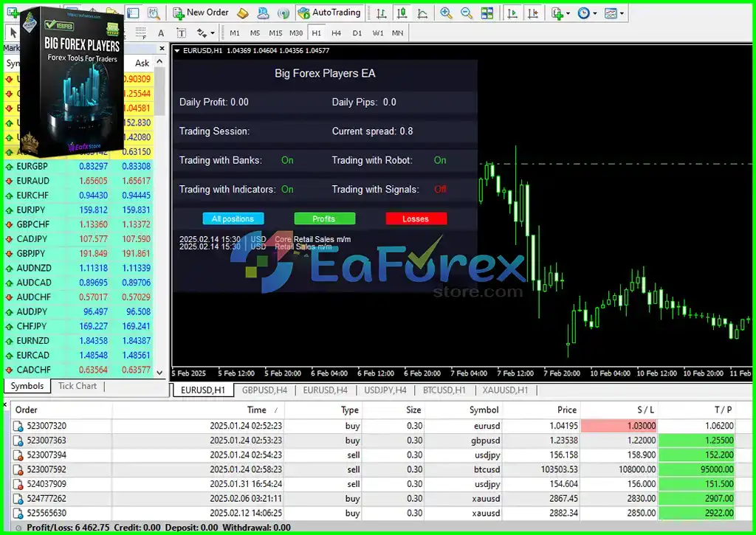
Task: Select the M1 timeframe
Action: pyautogui.click(x=235, y=32)
